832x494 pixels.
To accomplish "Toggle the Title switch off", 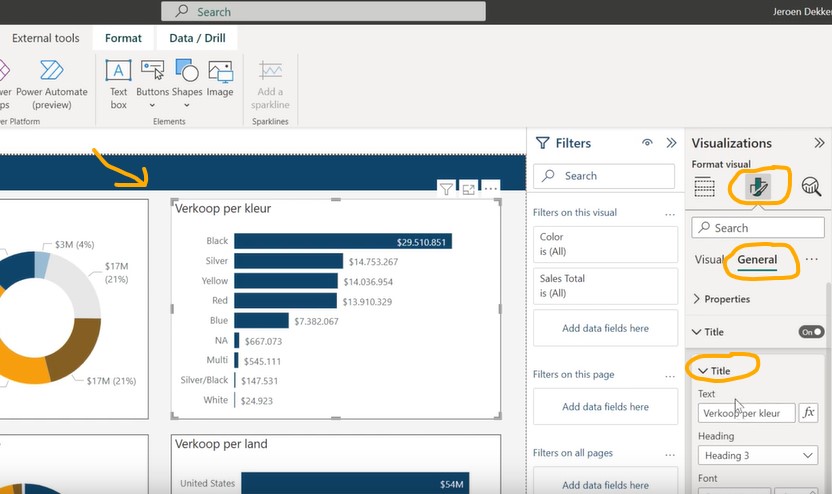I will click(811, 332).
